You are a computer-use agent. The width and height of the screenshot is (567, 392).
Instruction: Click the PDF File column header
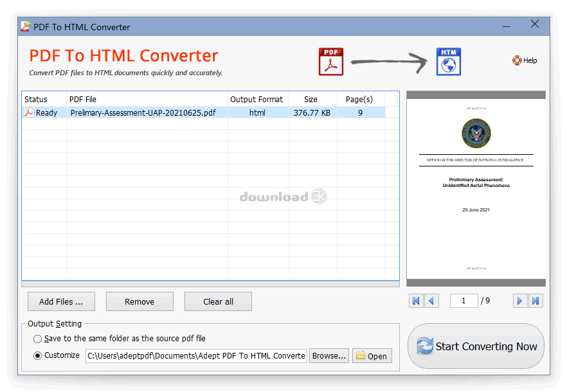147,100
